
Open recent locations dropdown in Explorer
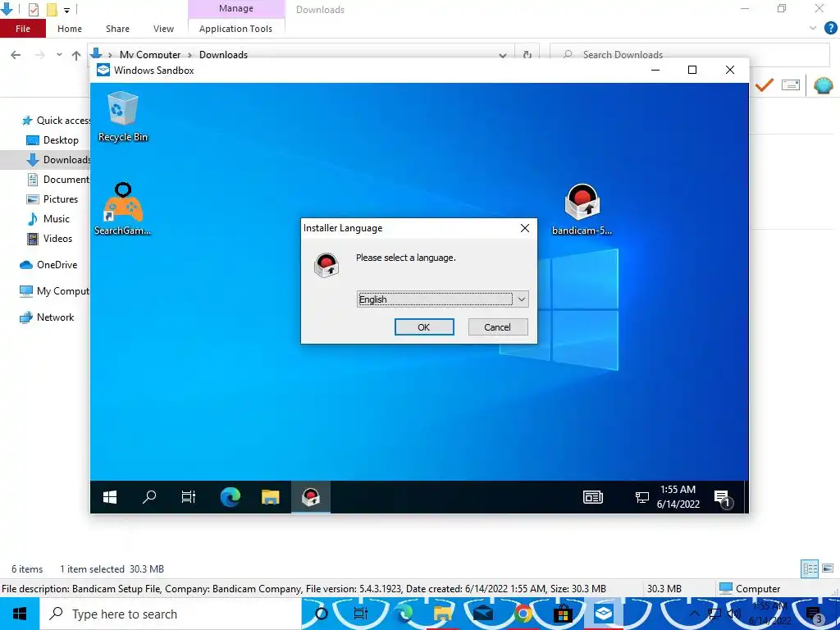point(59,55)
